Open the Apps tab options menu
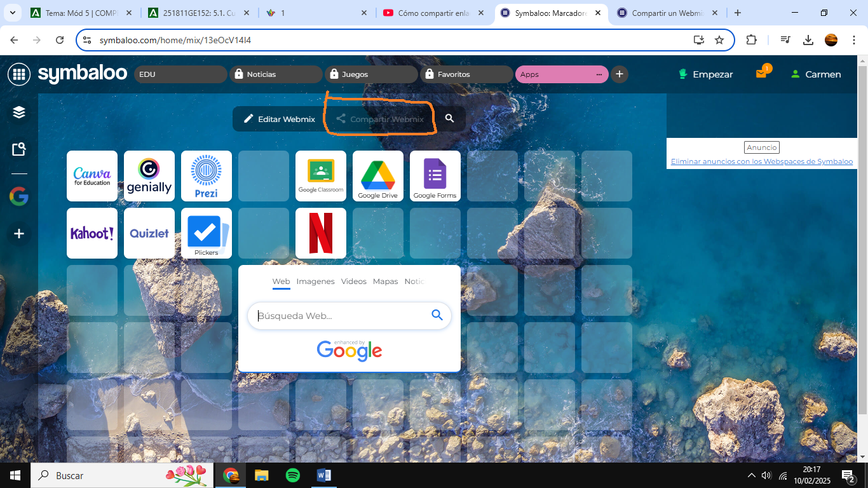868x488 pixels. 599,74
